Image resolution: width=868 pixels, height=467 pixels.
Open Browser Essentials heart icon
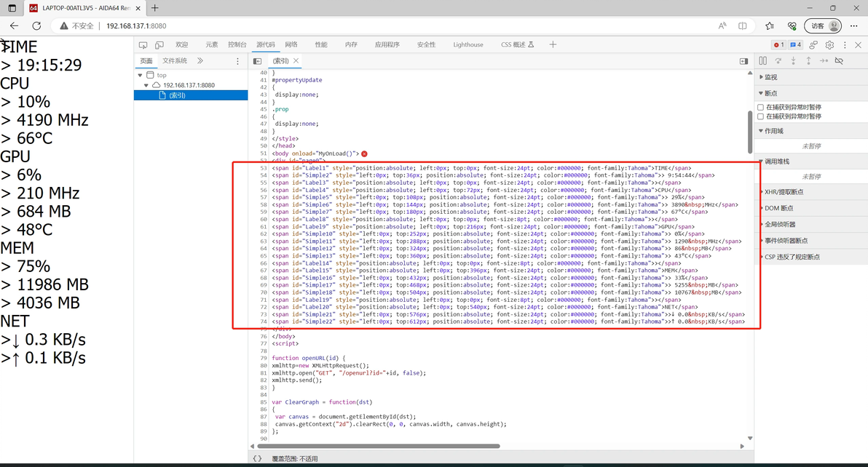coord(792,25)
